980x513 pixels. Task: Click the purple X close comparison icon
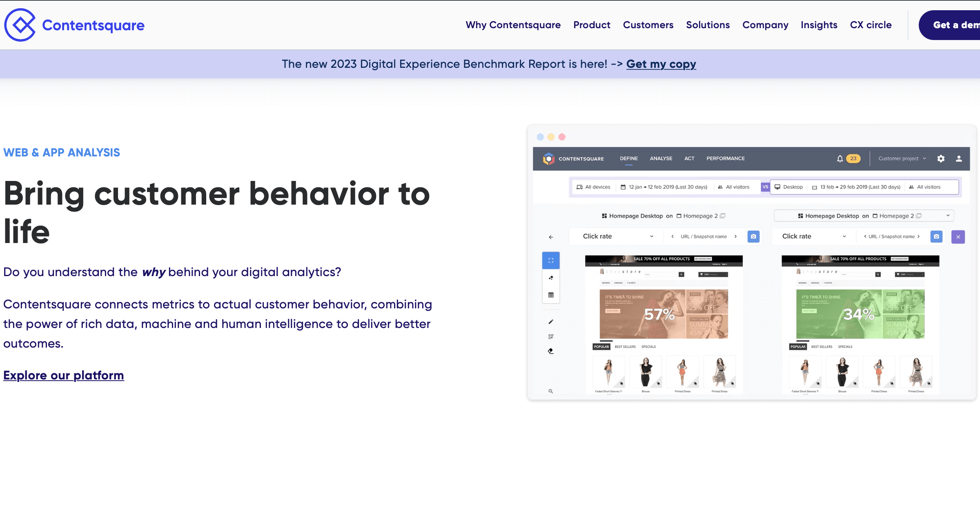pyautogui.click(x=958, y=237)
